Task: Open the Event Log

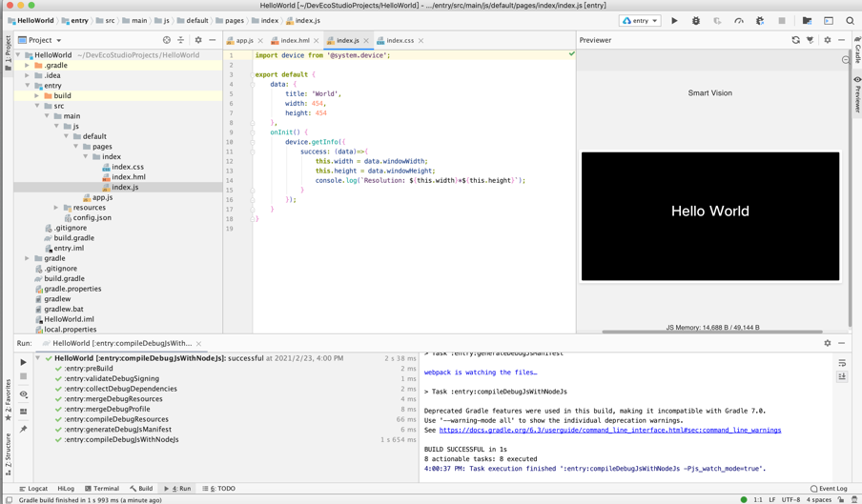Action: [x=829, y=488]
